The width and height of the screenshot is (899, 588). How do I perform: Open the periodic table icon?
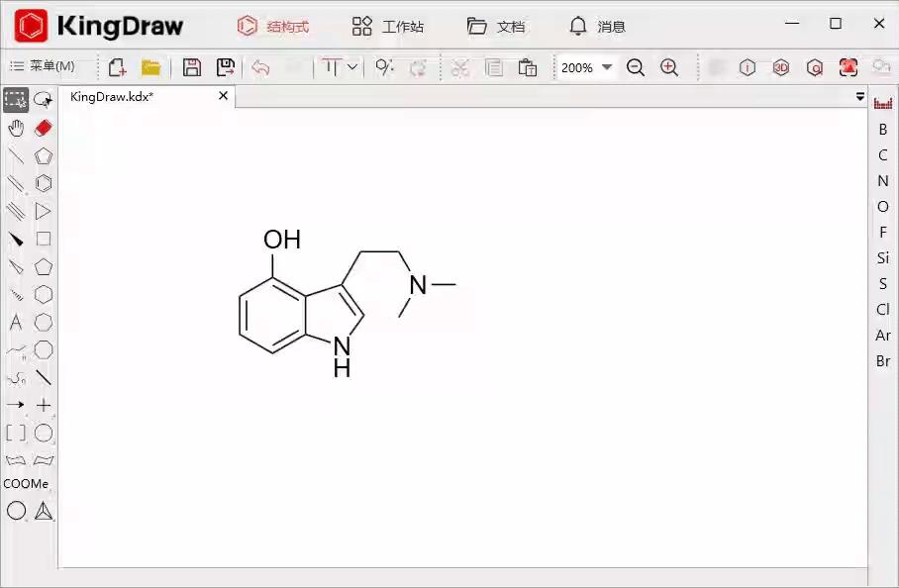pyautogui.click(x=883, y=103)
